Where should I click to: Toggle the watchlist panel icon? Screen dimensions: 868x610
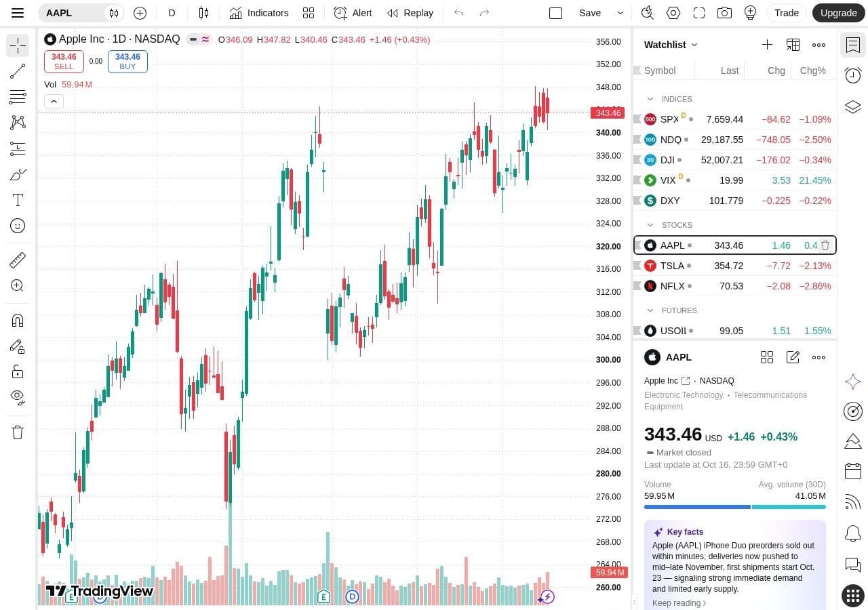(x=853, y=45)
